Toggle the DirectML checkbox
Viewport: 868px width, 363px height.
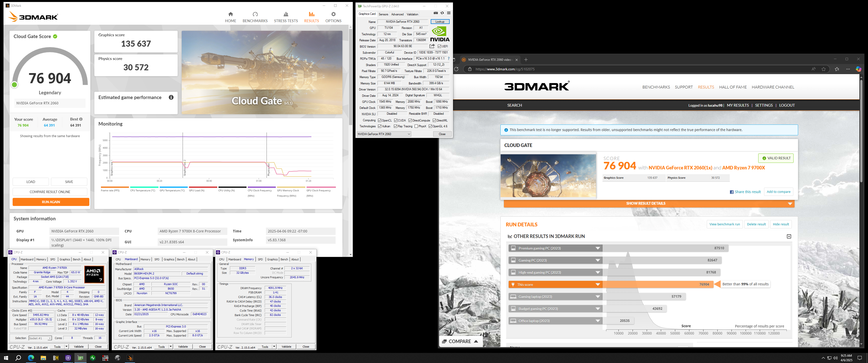(x=434, y=120)
